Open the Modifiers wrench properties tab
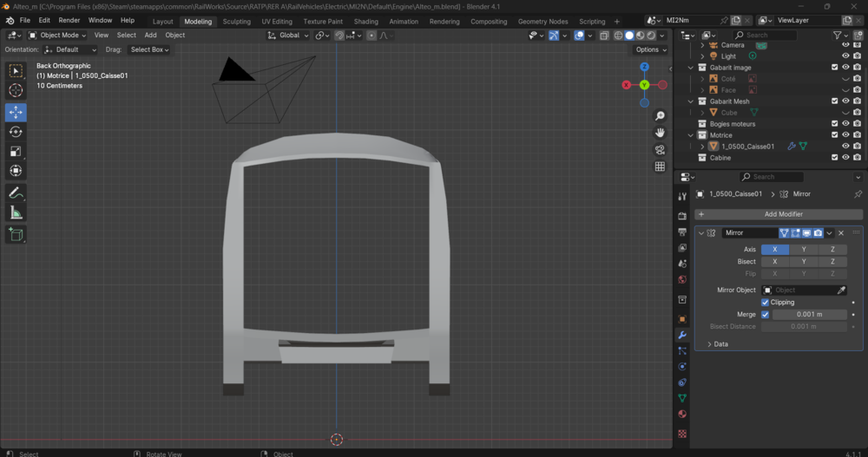868x457 pixels. click(x=682, y=336)
